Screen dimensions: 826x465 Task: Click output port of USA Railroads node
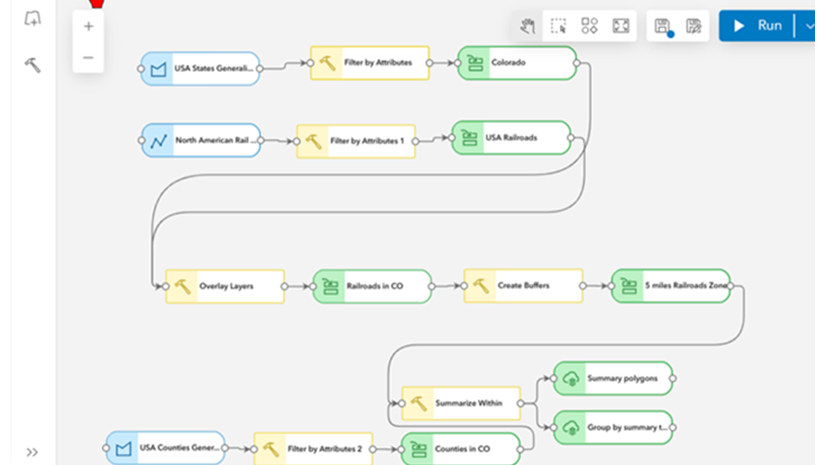[571, 137]
